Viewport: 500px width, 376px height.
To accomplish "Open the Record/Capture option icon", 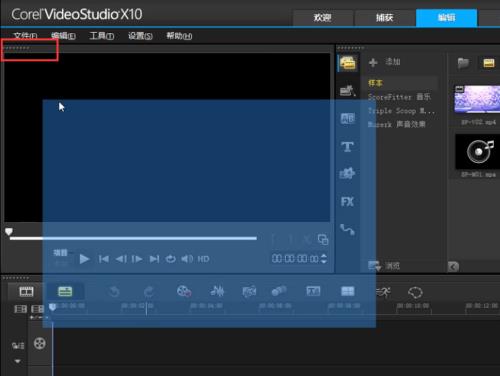I will point(184,292).
